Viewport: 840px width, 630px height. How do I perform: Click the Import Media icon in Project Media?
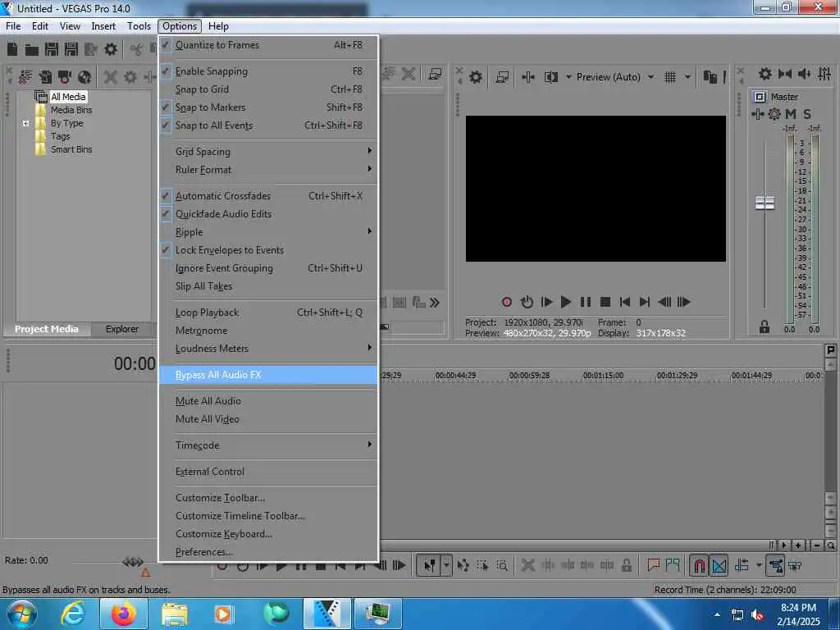pyautogui.click(x=25, y=77)
